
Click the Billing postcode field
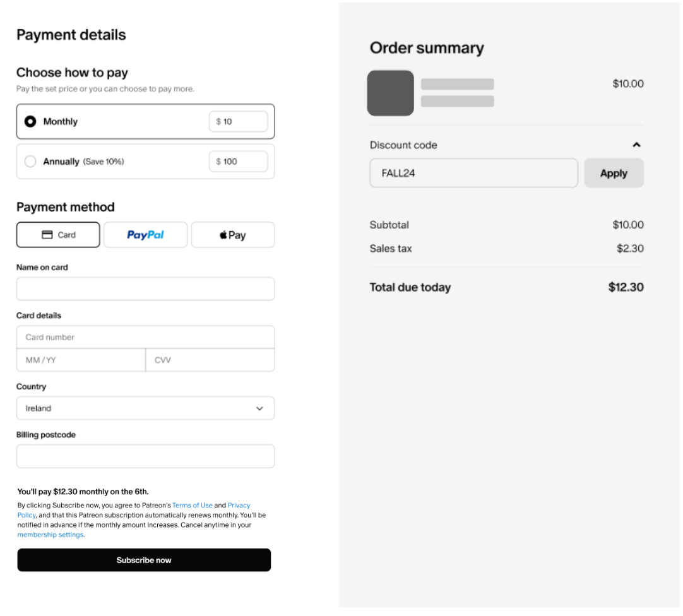point(145,456)
